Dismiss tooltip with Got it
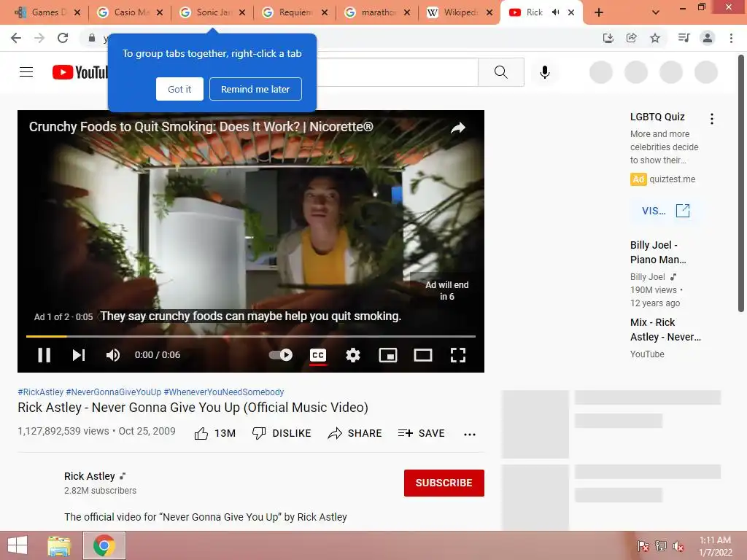The height and width of the screenshot is (560, 747). 179,89
